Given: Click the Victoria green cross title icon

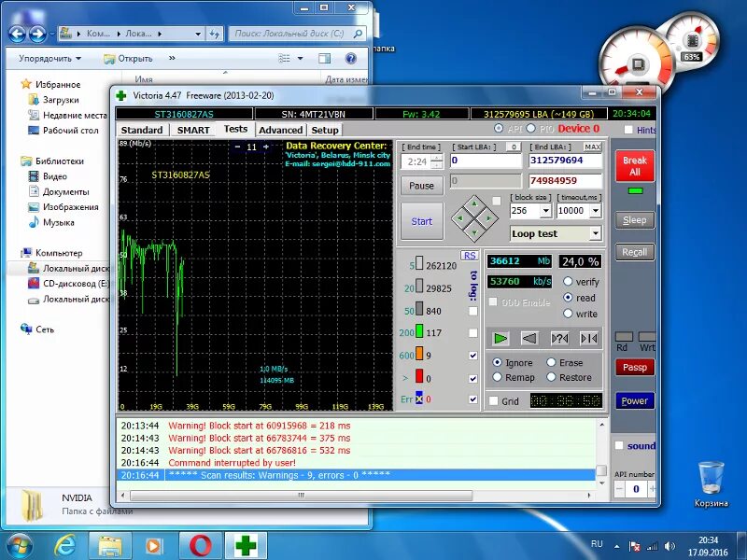Looking at the screenshot, I should coord(121,95).
